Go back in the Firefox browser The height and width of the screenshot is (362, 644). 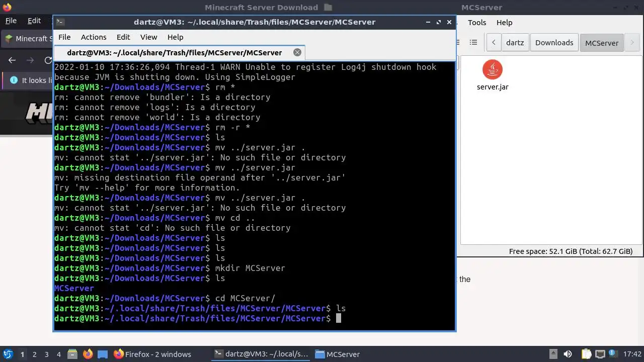coord(12,60)
